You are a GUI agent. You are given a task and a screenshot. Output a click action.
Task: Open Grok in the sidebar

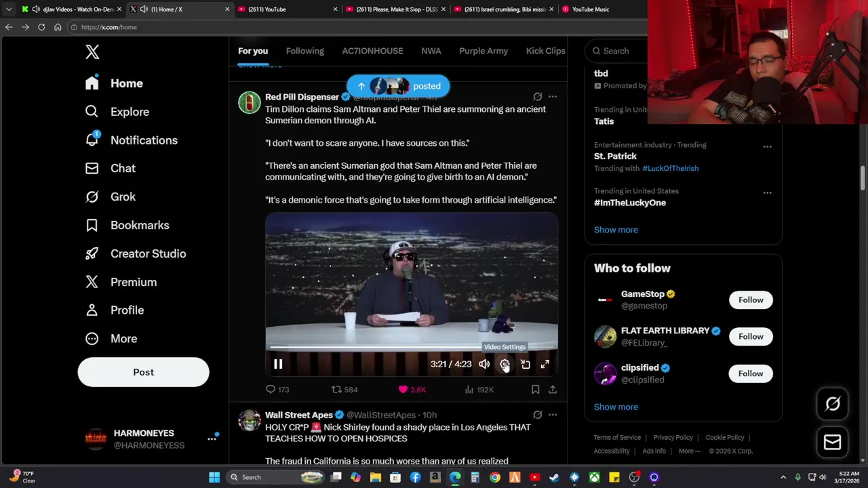point(110,197)
